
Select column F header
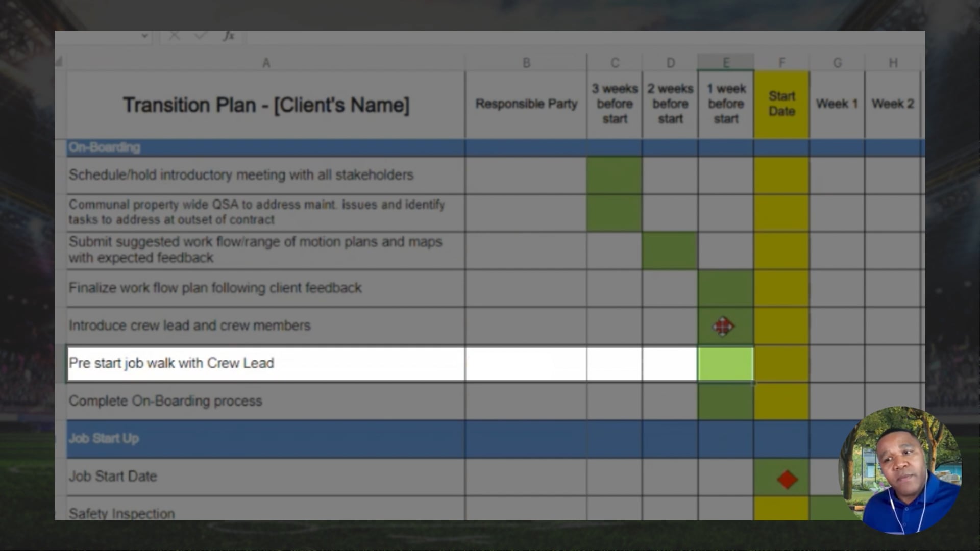click(781, 63)
